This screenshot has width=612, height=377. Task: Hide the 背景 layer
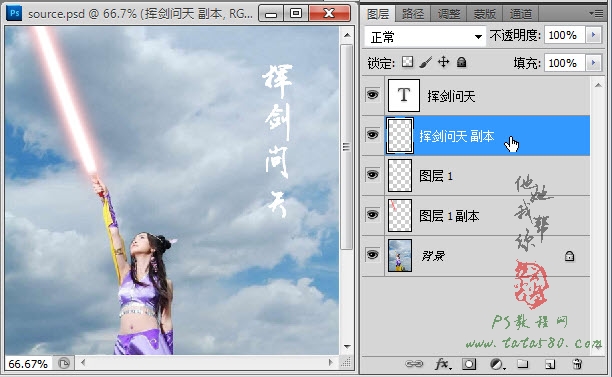[373, 254]
